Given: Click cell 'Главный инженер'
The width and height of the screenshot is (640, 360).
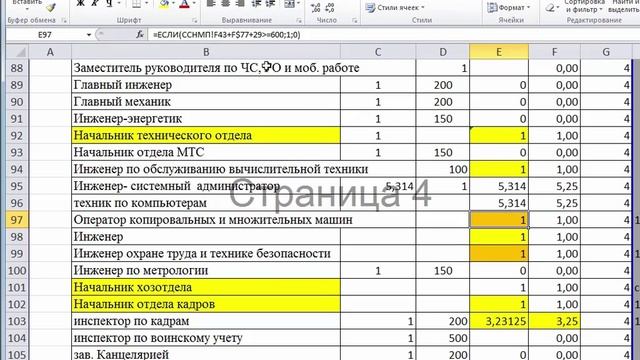Looking at the screenshot, I should (206, 85).
